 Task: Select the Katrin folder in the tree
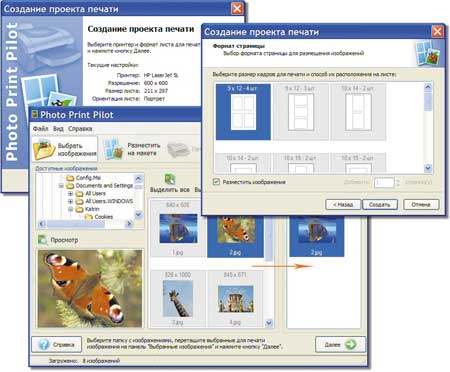[88, 209]
